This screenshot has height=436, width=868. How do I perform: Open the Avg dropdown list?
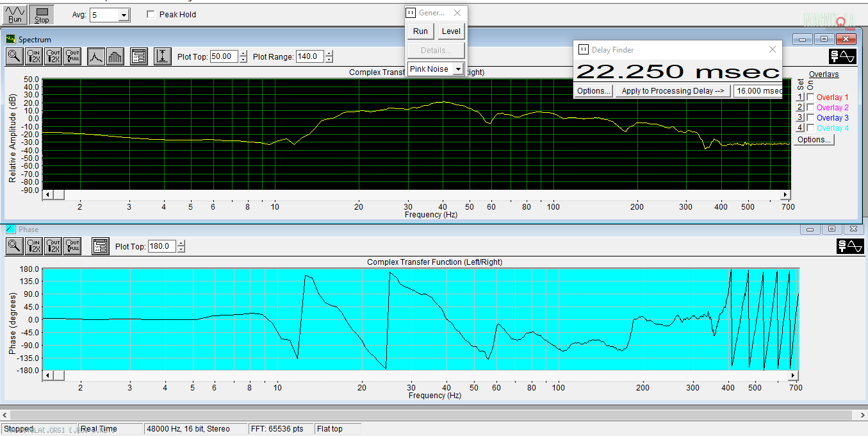(124, 15)
